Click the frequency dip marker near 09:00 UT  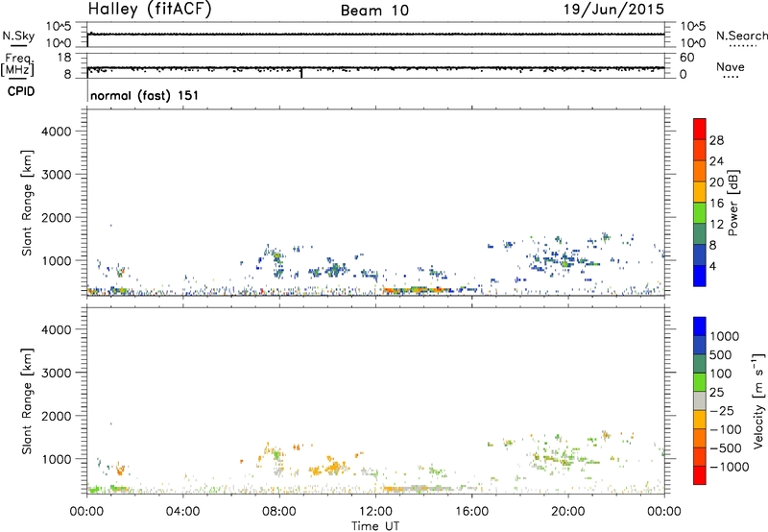301,72
